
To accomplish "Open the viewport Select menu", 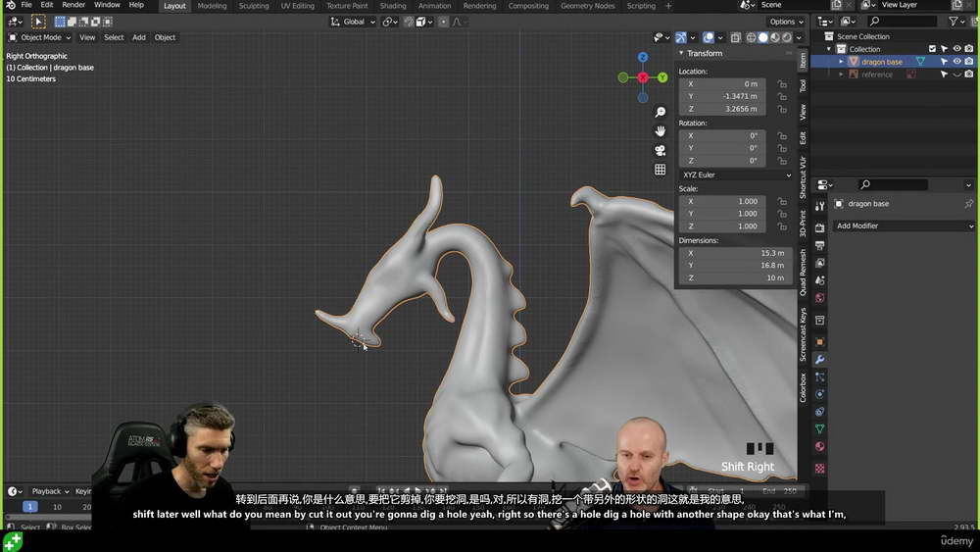I will [x=114, y=37].
